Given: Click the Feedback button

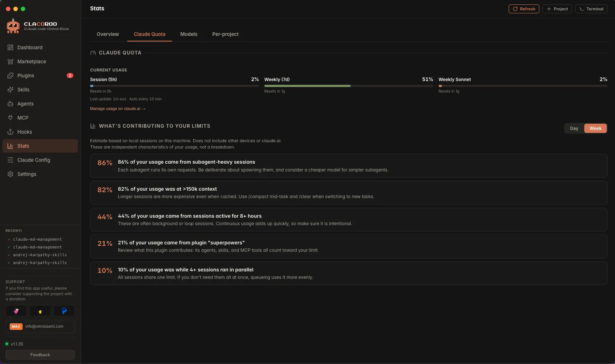Looking at the screenshot, I should coord(40,355).
